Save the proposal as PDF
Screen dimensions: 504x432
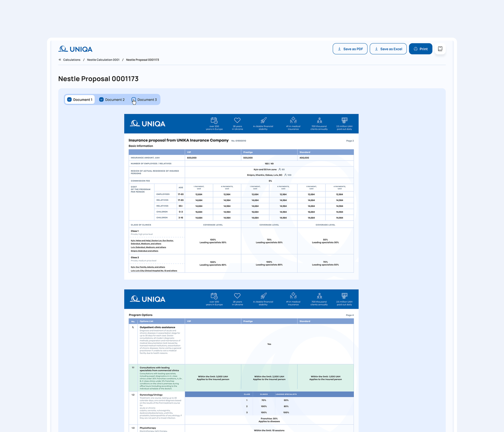(350, 49)
